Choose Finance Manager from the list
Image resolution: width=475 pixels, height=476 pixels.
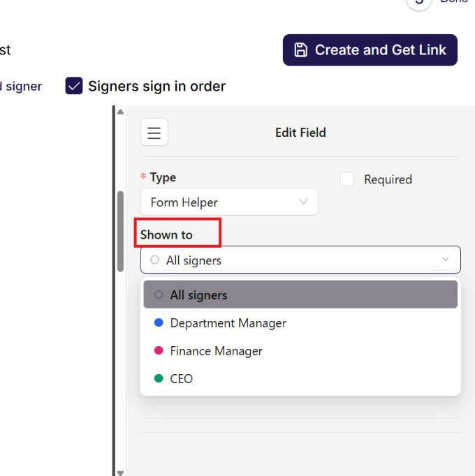300,350
